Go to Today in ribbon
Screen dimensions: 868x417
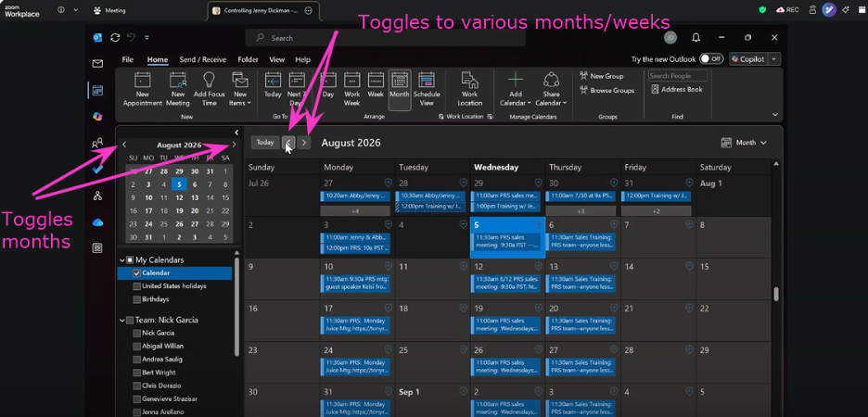coord(273,86)
